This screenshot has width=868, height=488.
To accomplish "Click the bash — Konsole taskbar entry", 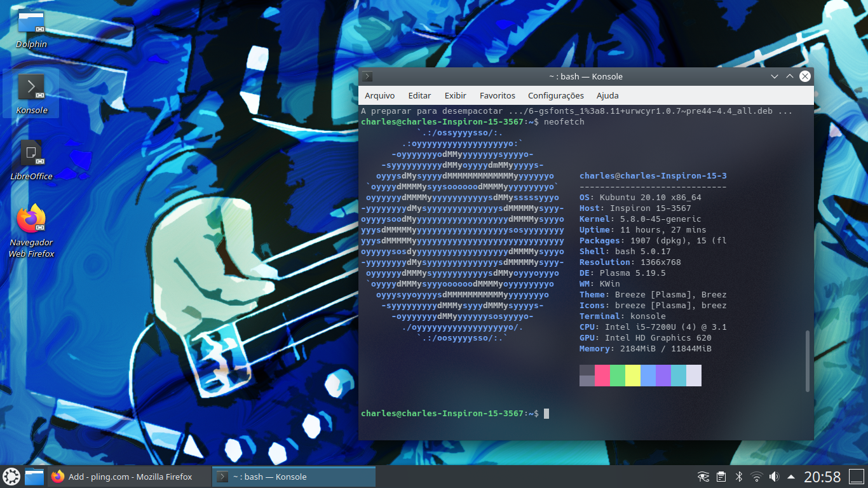I will [294, 477].
